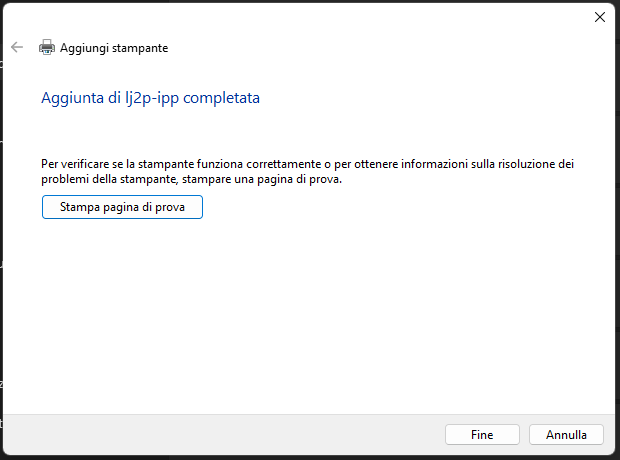This screenshot has width=620, height=460.
Task: Click the word Aggiunta in the blue heading
Action: pos(72,98)
